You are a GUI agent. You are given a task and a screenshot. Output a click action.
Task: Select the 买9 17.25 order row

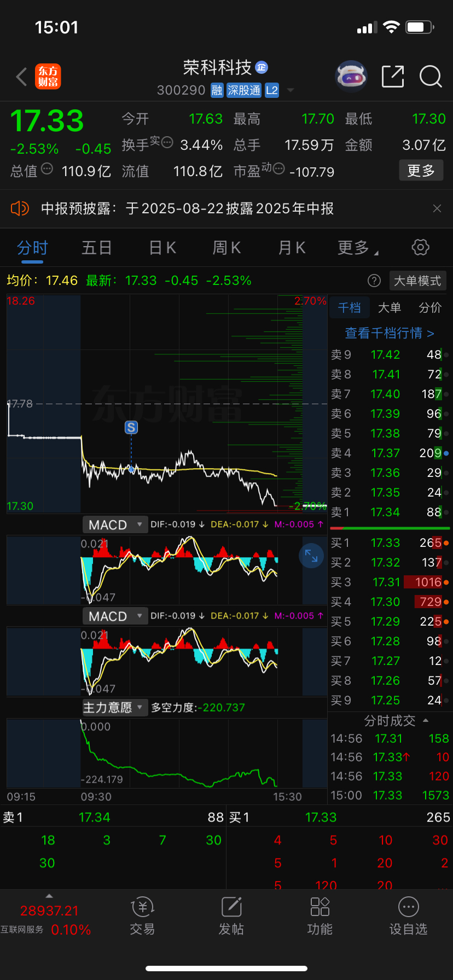(x=390, y=701)
